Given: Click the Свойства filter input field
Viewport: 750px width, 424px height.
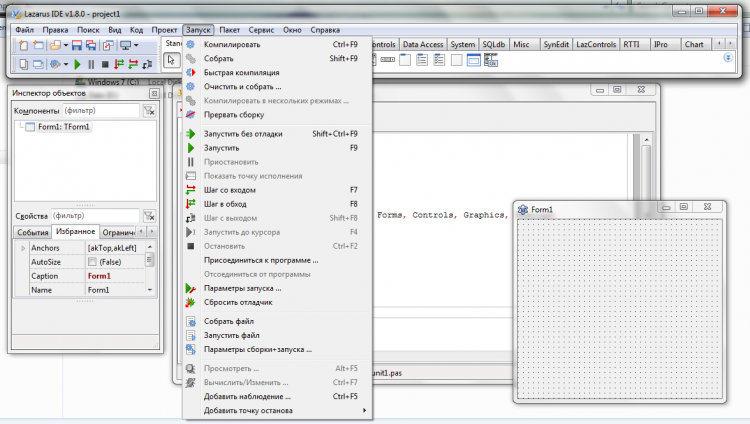Looking at the screenshot, I should tap(95, 216).
